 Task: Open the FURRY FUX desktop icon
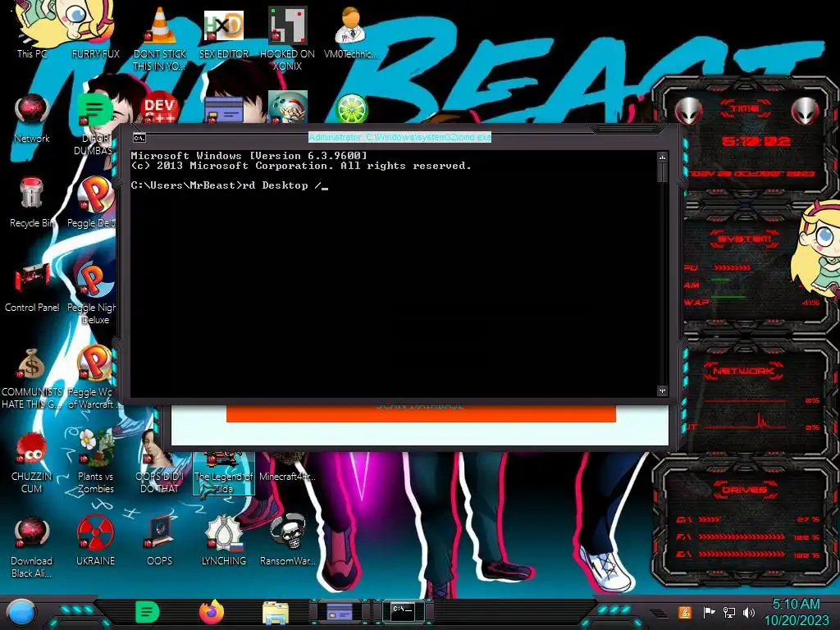(x=95, y=32)
